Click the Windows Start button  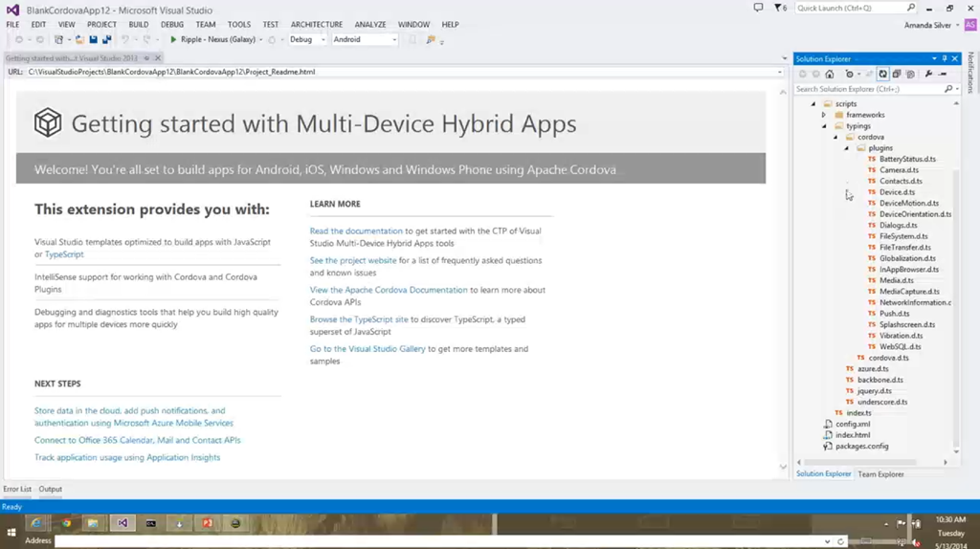11,532
